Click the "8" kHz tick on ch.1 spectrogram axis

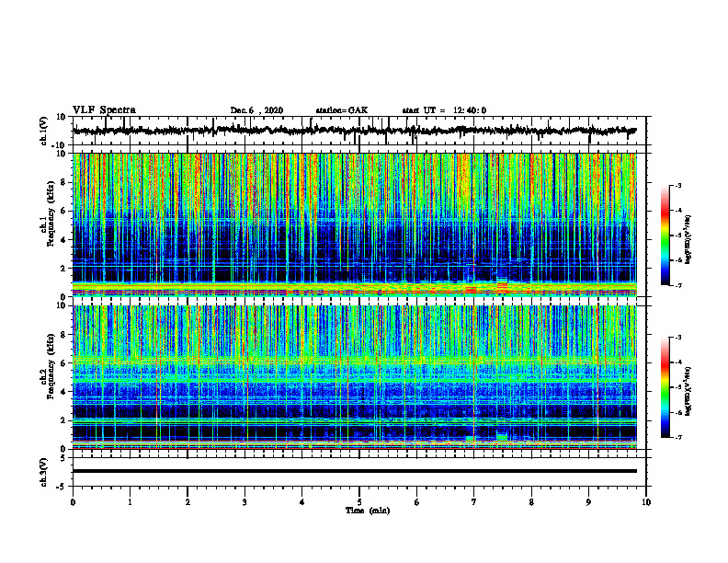tap(63, 182)
